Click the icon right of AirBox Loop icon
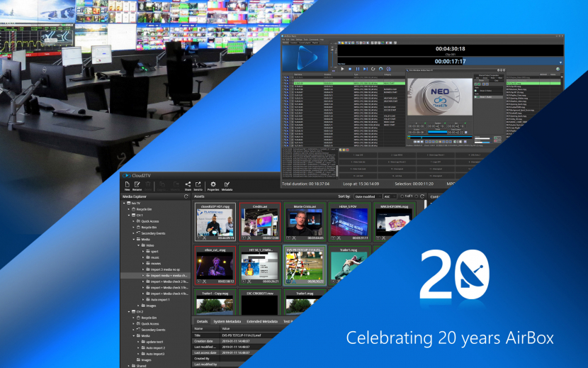 pyautogui.click(x=388, y=69)
